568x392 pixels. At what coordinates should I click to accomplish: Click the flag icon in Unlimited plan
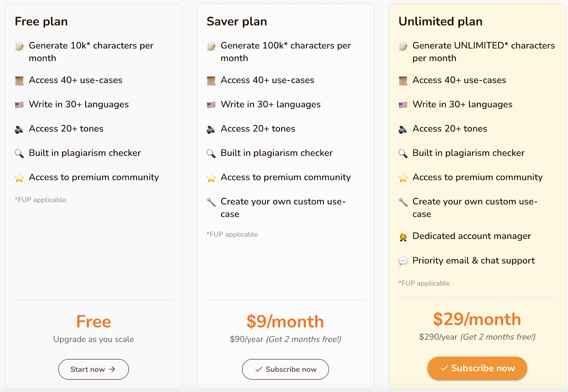[403, 105]
